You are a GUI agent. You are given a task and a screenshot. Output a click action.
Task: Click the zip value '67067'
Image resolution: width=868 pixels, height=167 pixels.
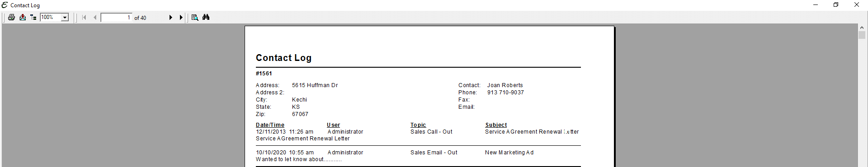click(300, 114)
